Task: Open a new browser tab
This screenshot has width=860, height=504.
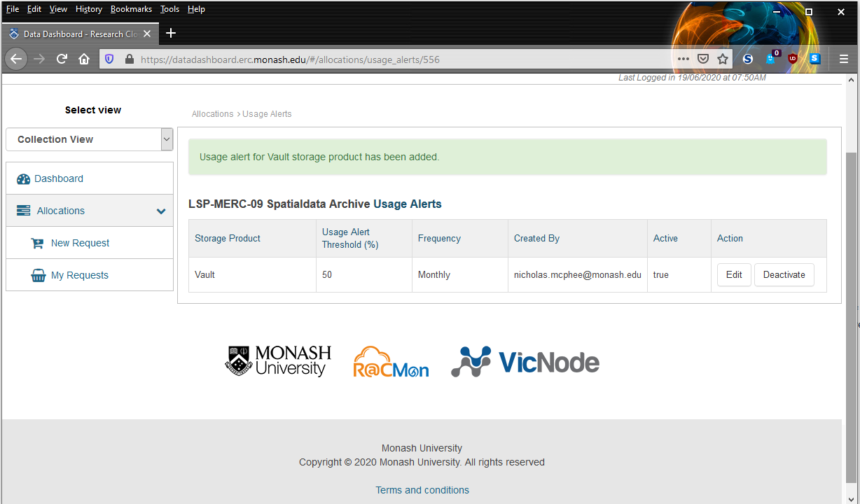Action: [x=171, y=33]
